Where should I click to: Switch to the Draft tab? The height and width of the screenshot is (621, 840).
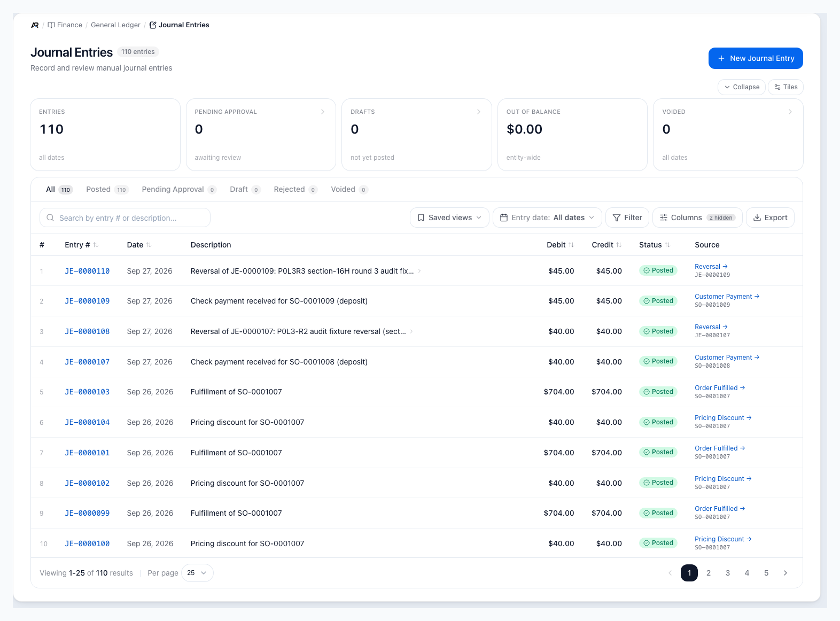245,189
